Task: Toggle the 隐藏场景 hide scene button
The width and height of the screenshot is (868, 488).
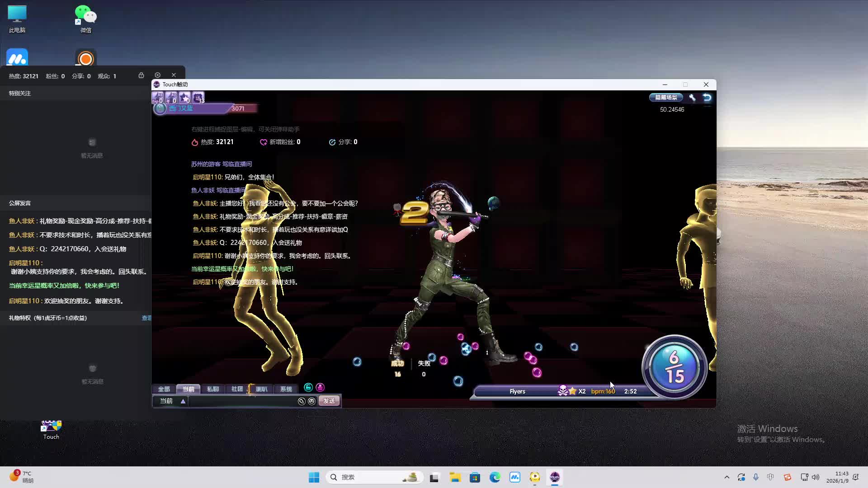Action: (666, 98)
